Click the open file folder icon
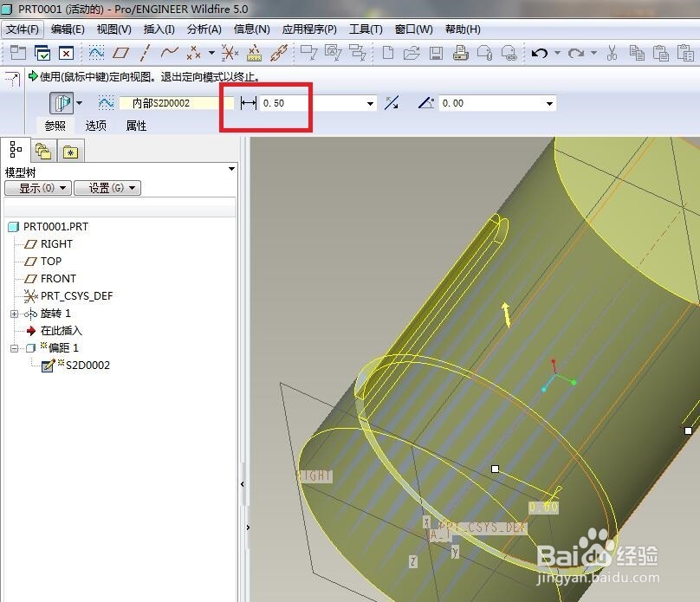Screen dimensions: 700x602 pyautogui.click(x=412, y=53)
